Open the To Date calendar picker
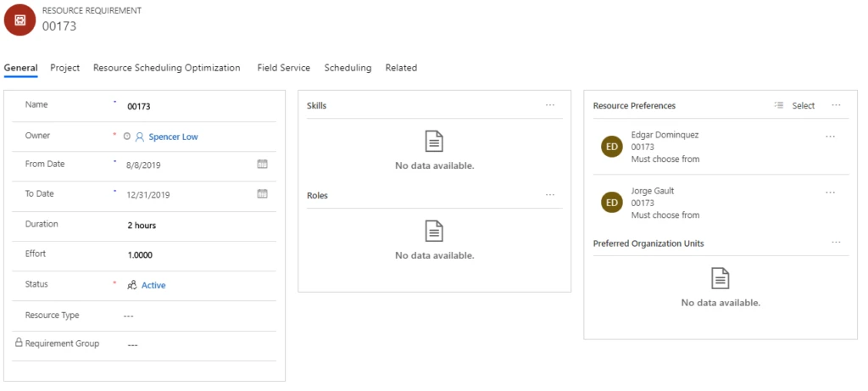The width and height of the screenshot is (868, 391). pos(262,194)
